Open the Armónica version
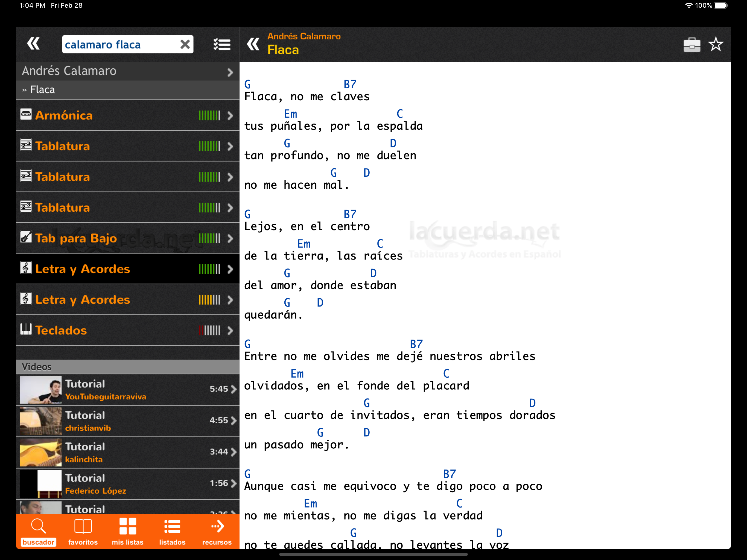This screenshot has width=747, height=560. [x=128, y=115]
